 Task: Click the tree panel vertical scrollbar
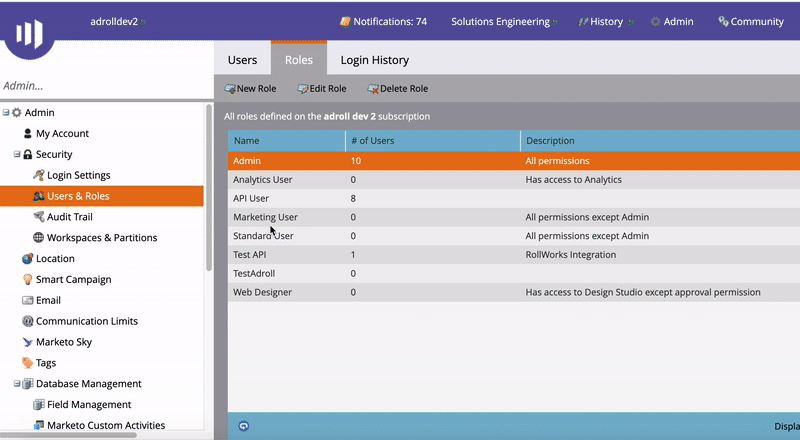(209, 188)
